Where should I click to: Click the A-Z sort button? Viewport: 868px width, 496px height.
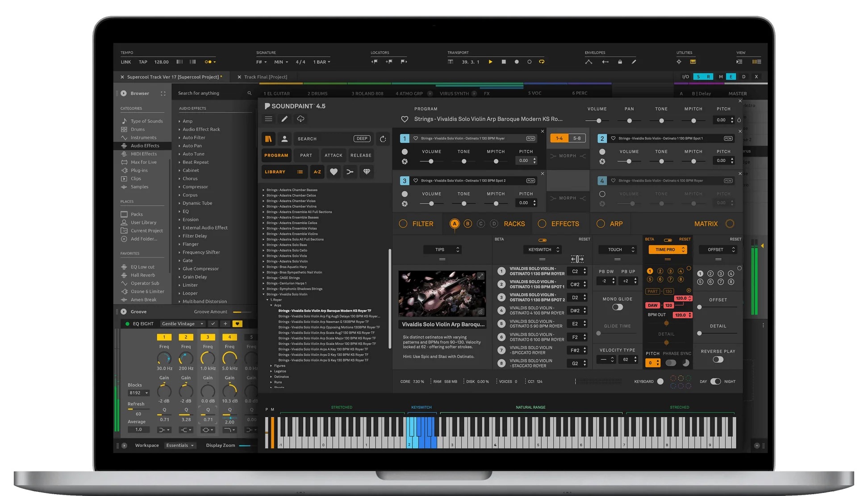[x=317, y=172]
